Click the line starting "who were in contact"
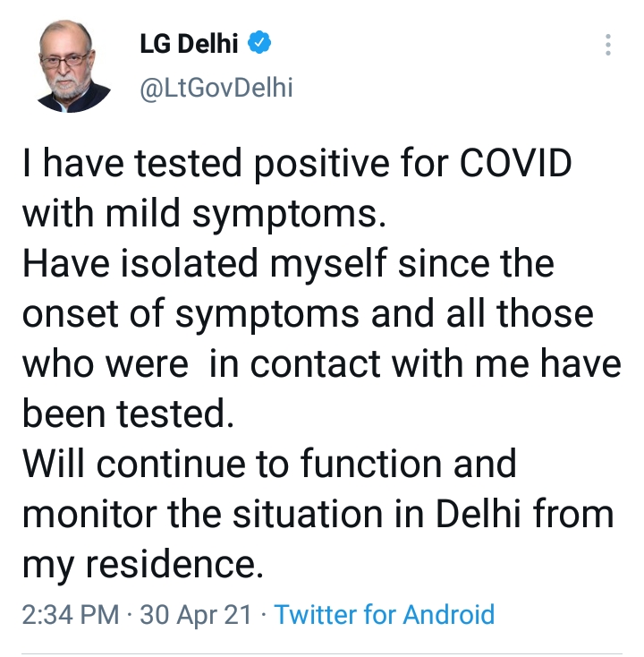Image resolution: width=644 pixels, height=657 pixels. [x=320, y=363]
